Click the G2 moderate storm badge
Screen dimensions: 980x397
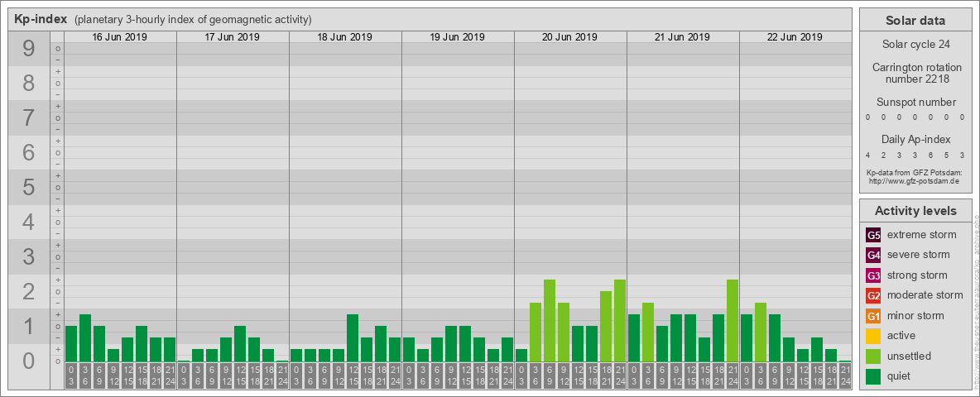click(x=873, y=295)
